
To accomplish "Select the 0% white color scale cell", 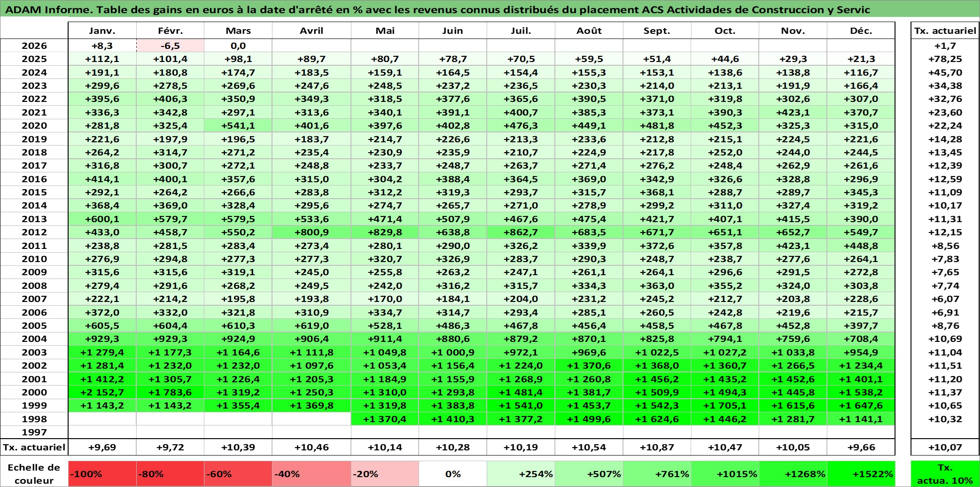I will [453, 474].
